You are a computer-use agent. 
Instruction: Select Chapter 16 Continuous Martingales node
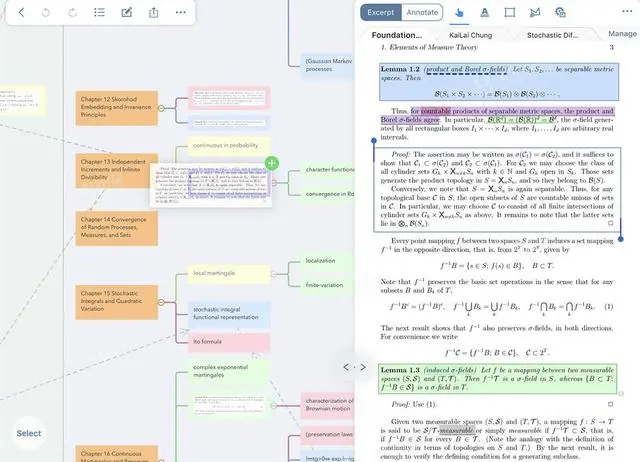coord(117,454)
